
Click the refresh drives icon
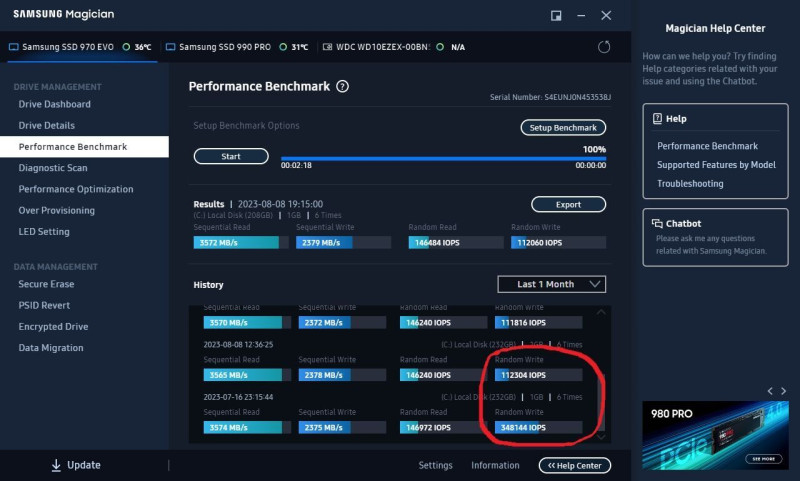tap(604, 47)
